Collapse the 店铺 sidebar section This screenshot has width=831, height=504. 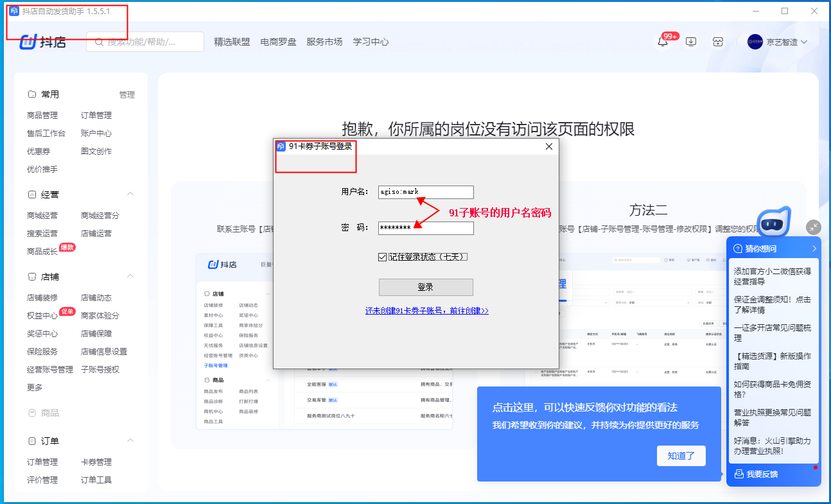pyautogui.click(x=130, y=276)
